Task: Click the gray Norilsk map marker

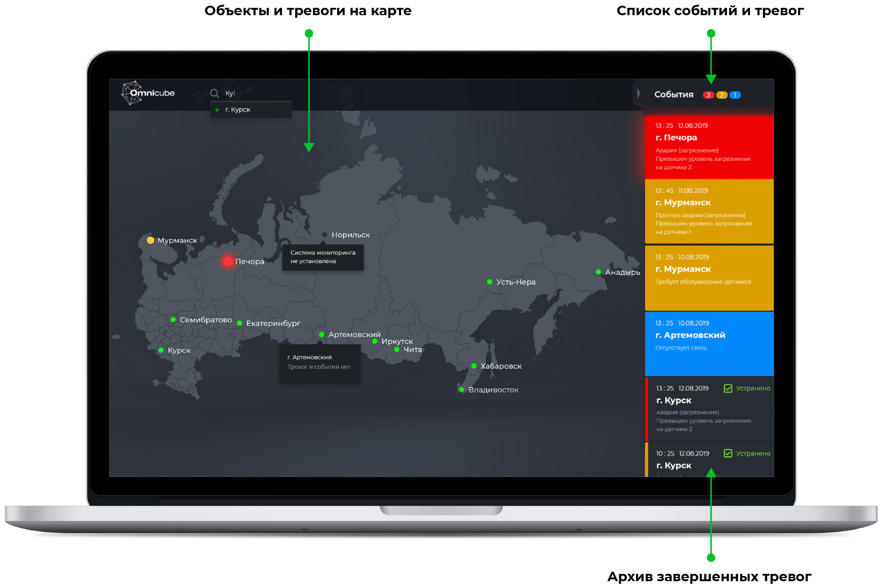Action: click(x=325, y=235)
